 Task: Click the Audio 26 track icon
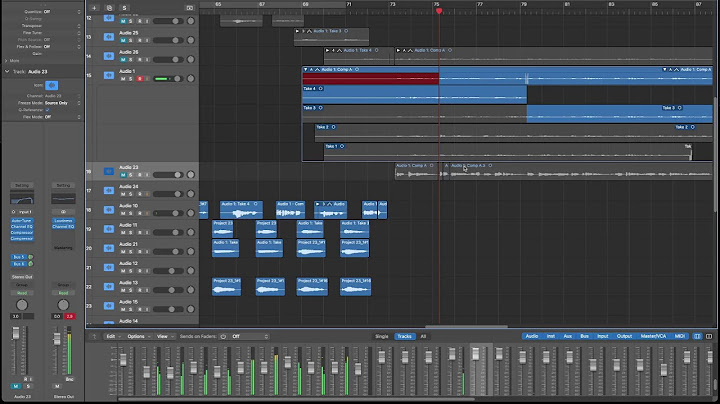(x=109, y=56)
